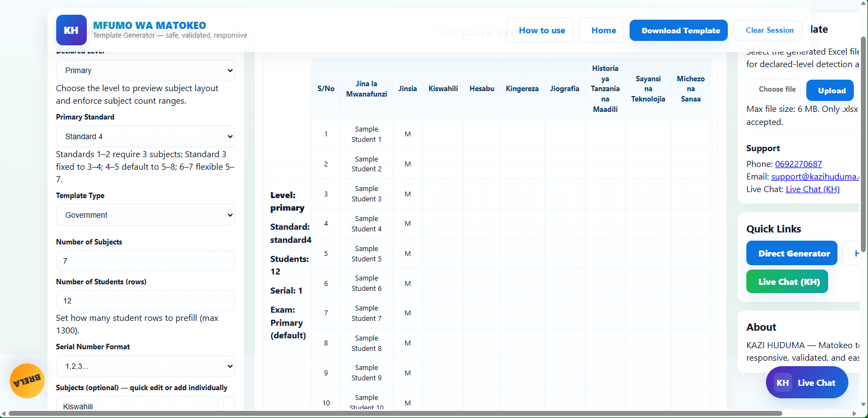Click the Hesabu column header
868x418 pixels.
[x=482, y=89]
